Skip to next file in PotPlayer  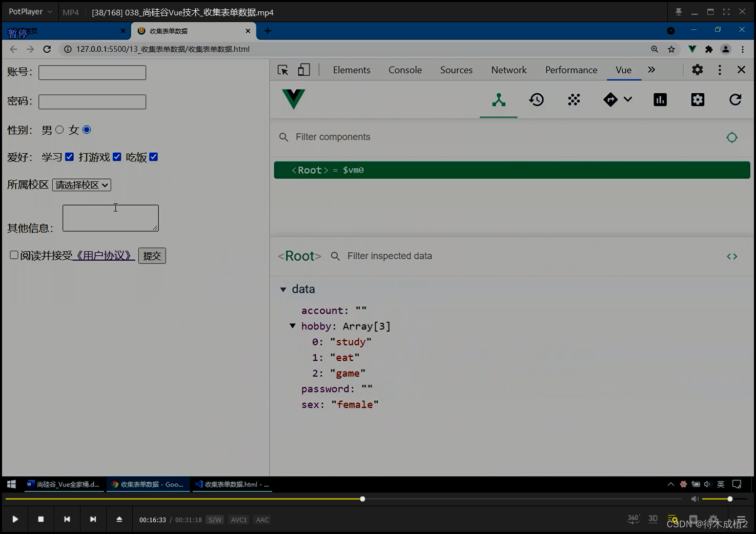click(93, 519)
